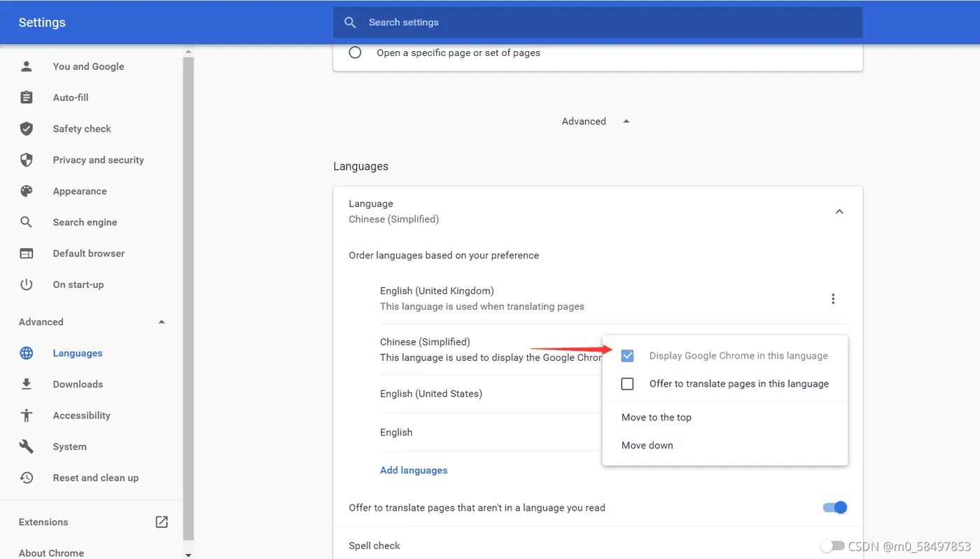The height and width of the screenshot is (559, 980).
Task: Collapse the centered Advanced settings arrow
Action: click(626, 121)
